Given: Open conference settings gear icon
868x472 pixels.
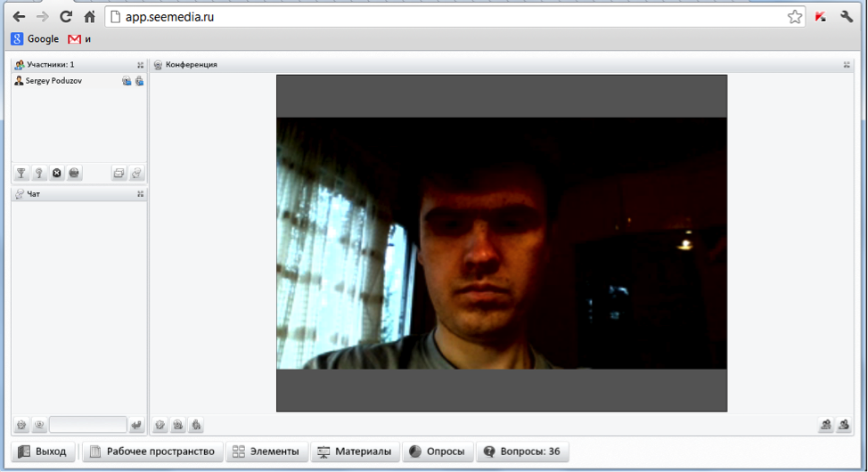Looking at the screenshot, I should [x=160, y=425].
